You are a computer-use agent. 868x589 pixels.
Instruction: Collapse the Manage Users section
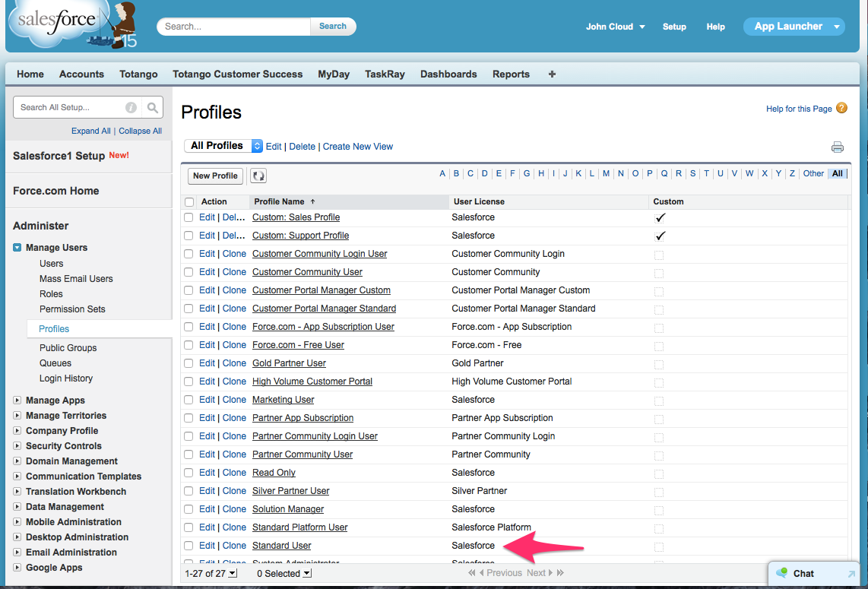pos(17,248)
